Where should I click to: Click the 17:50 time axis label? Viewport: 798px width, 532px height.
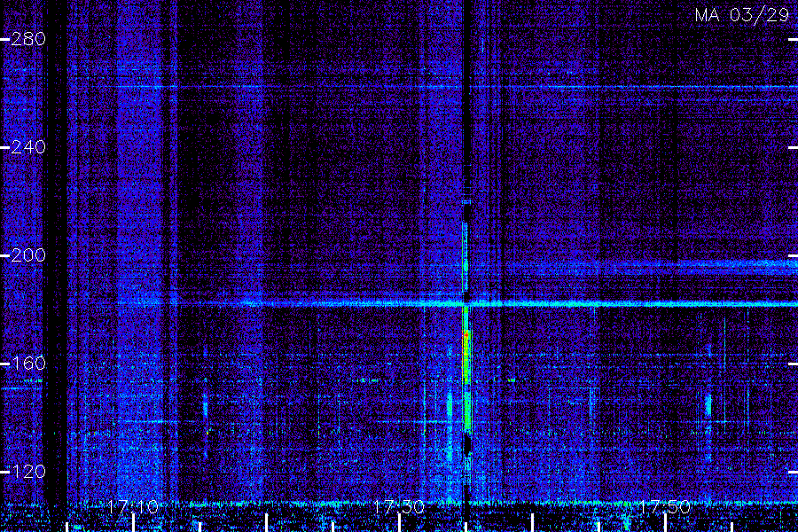[665, 507]
